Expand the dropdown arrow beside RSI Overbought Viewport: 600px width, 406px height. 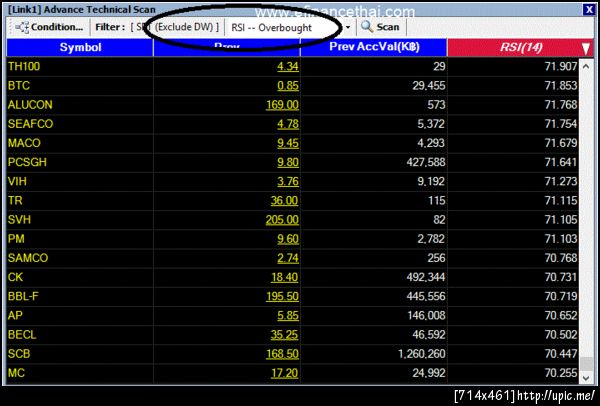pyautogui.click(x=347, y=28)
